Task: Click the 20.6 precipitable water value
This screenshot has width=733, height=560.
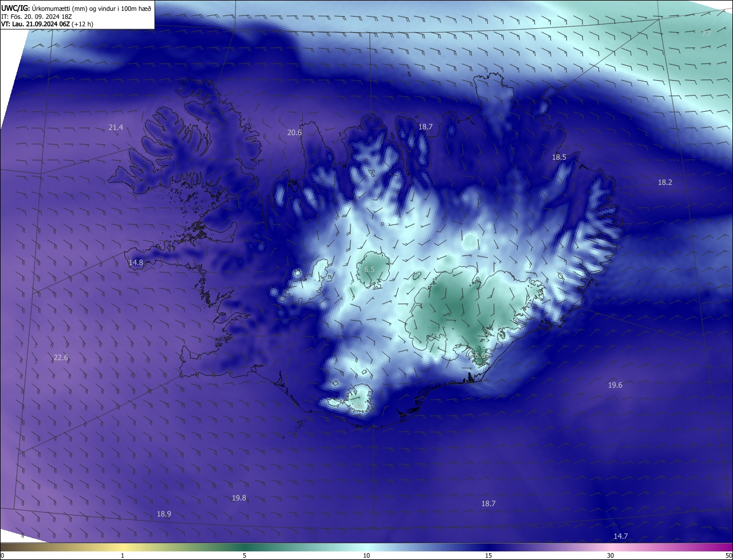Action: coord(294,132)
